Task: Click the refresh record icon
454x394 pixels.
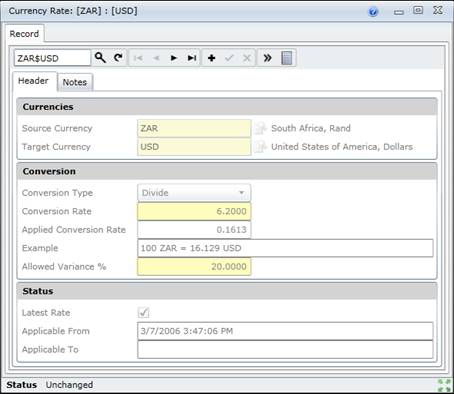Action: [118, 58]
